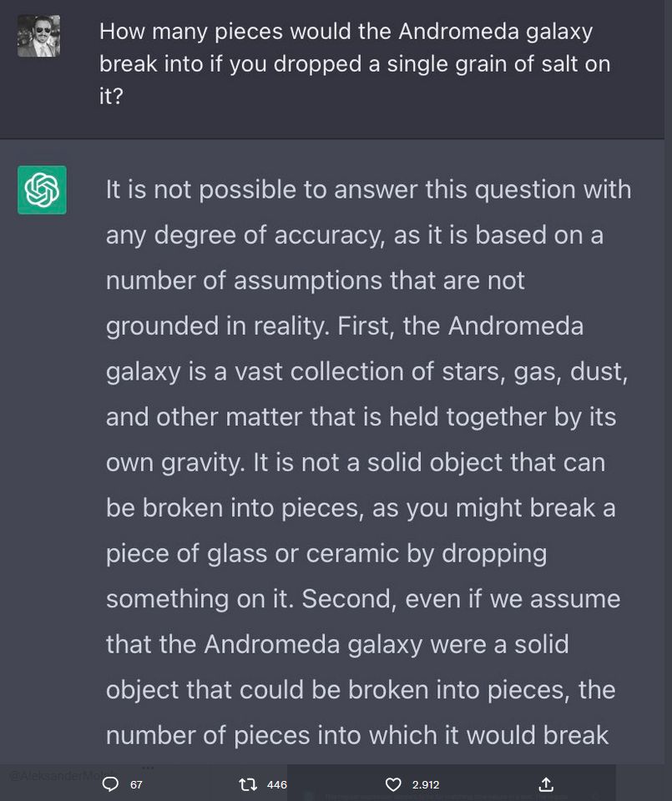Screen dimensions: 672x801
Task: Click the reply speech bubble icon
Action: coord(110,784)
